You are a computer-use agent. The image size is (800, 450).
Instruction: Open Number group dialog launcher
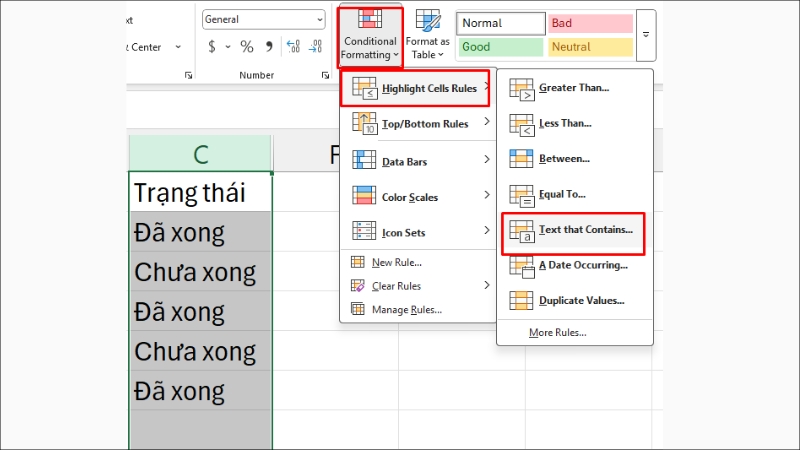pos(325,76)
